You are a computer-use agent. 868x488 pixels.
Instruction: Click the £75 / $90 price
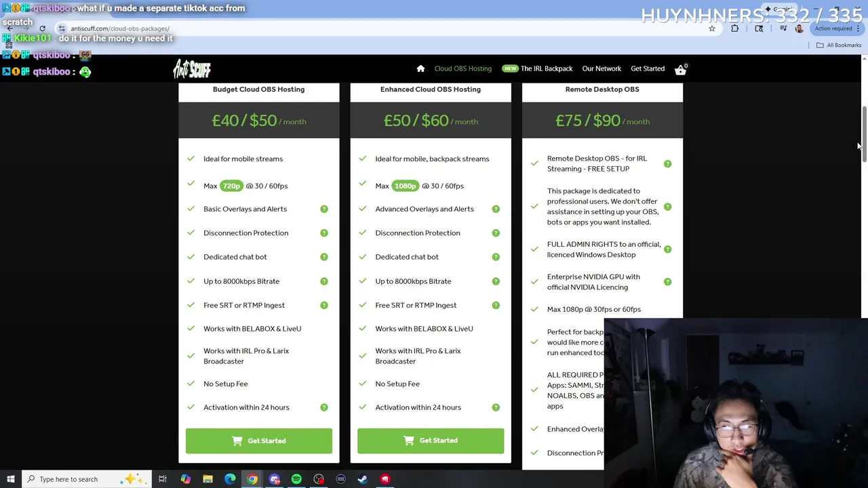pos(588,121)
